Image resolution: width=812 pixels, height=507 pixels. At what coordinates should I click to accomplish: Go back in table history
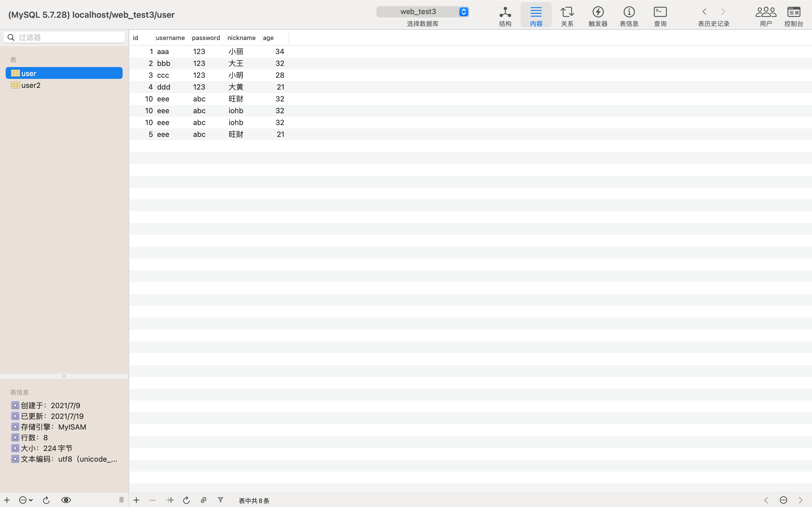(x=704, y=12)
